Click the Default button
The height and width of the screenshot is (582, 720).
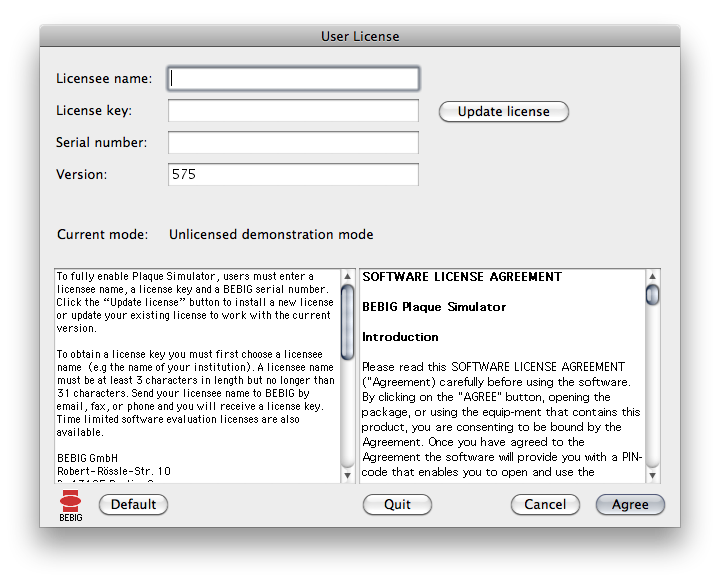point(133,504)
